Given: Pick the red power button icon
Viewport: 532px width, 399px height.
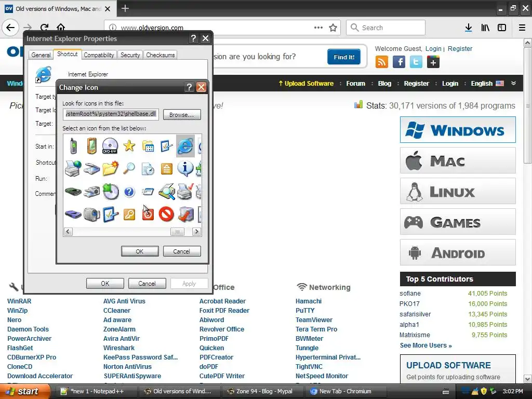Looking at the screenshot, I should click(148, 215).
